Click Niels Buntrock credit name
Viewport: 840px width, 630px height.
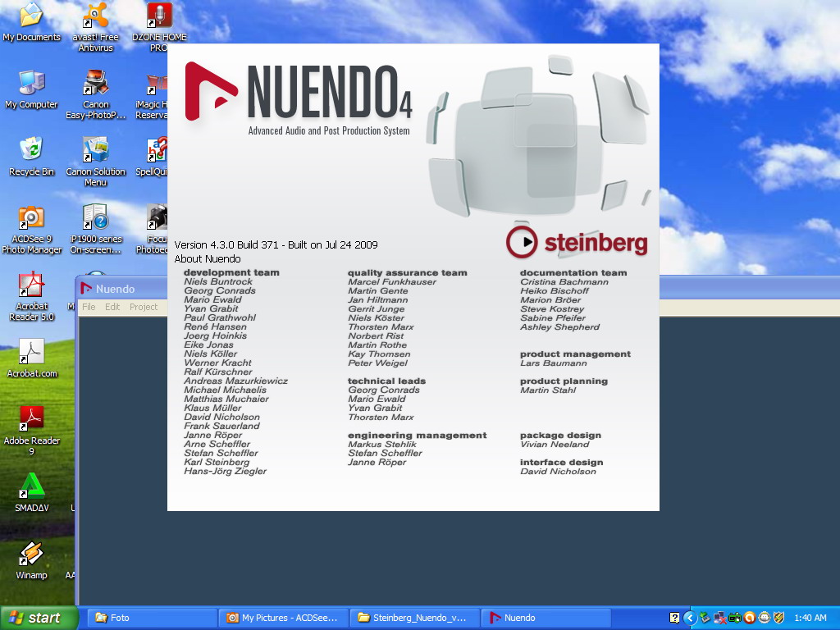pos(218,281)
